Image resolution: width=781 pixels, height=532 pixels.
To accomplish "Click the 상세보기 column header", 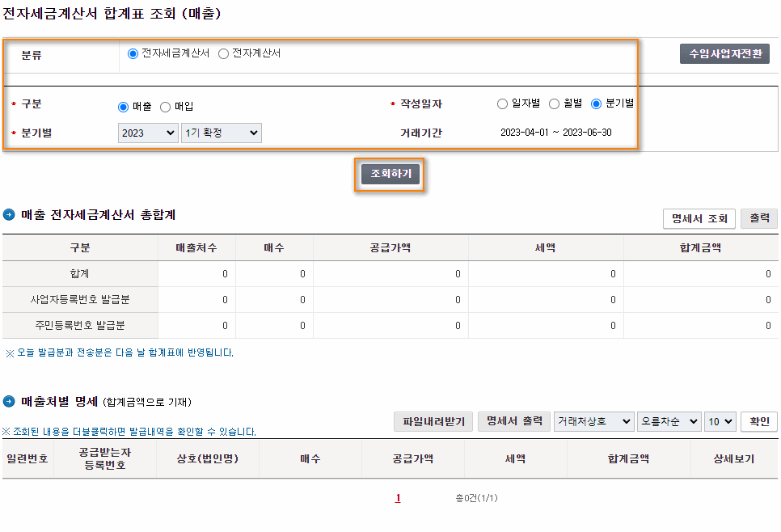I will point(734,458).
